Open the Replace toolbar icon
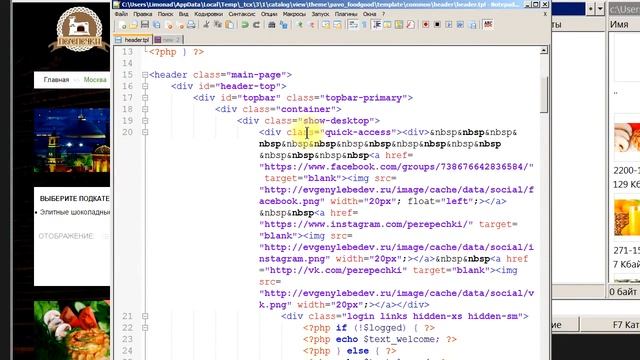 [284, 25]
